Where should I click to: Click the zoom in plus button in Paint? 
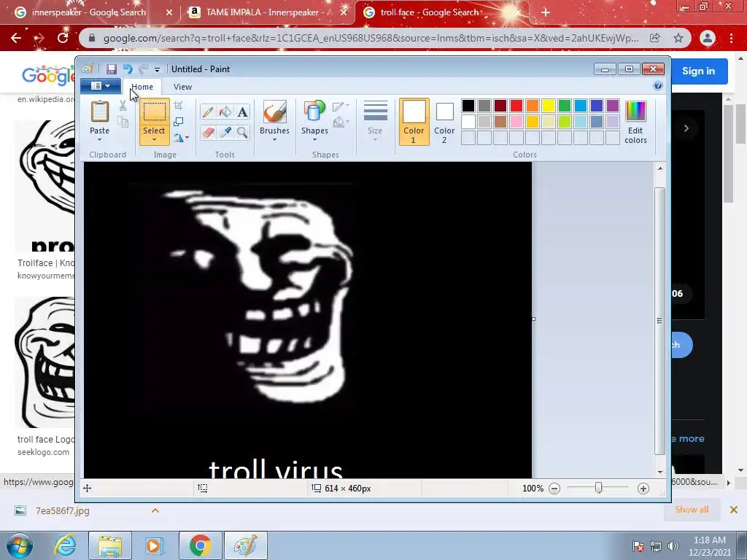[x=643, y=489]
